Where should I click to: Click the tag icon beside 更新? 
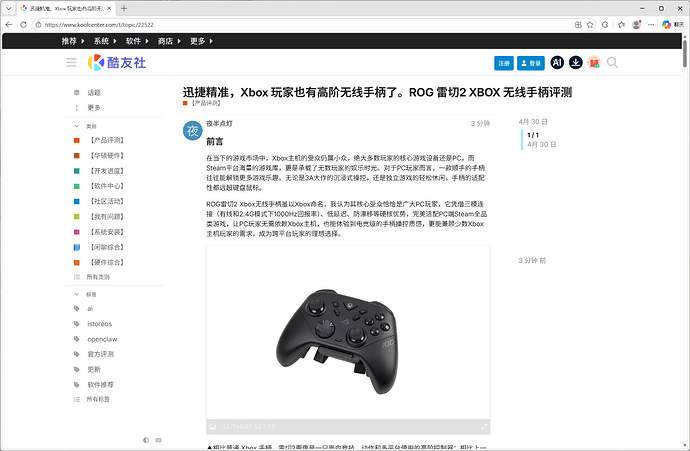click(x=77, y=370)
